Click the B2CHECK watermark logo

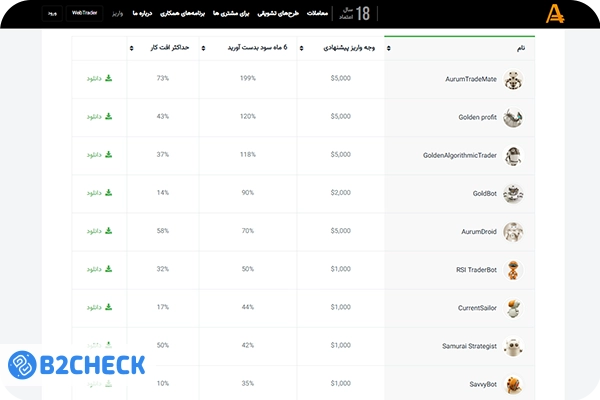(77, 365)
